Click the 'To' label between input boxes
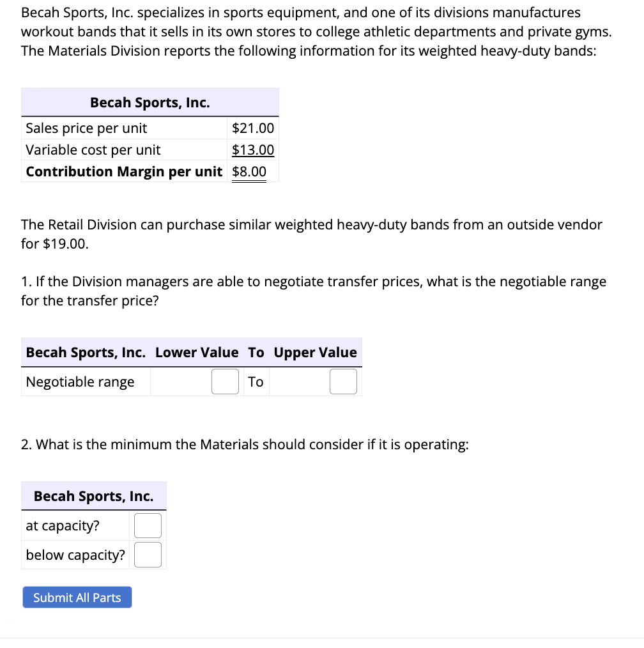The image size is (644, 648). pyautogui.click(x=256, y=382)
